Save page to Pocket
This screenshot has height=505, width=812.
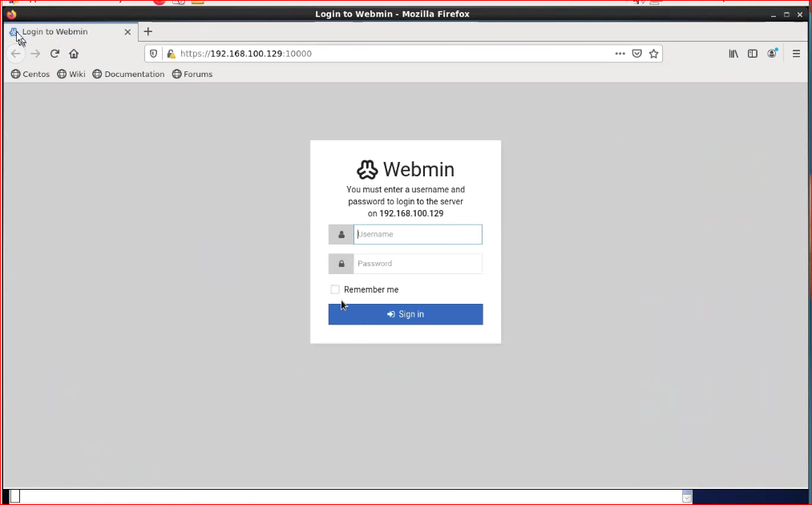pyautogui.click(x=637, y=54)
